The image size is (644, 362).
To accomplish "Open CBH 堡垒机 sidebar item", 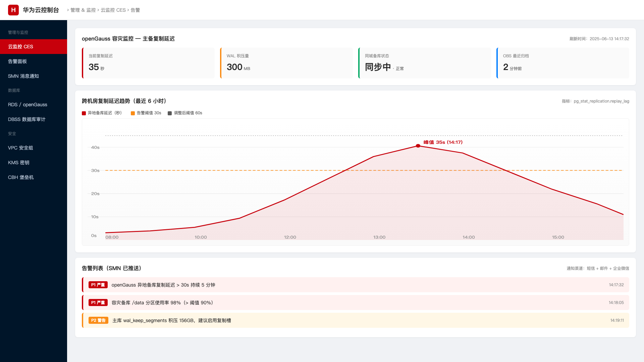I will coord(34,177).
